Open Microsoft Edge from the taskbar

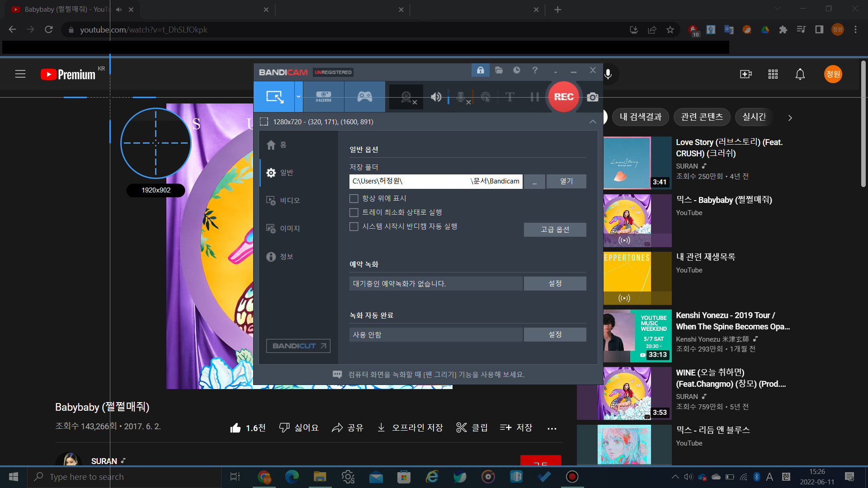coord(292,477)
